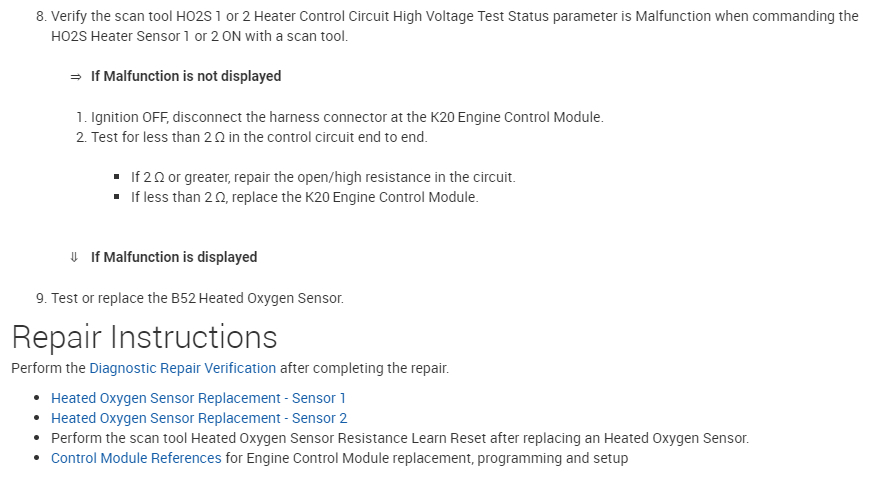
Task: Click the right arrow beside 'If Malfunction is not displayed'
Action: [75, 77]
